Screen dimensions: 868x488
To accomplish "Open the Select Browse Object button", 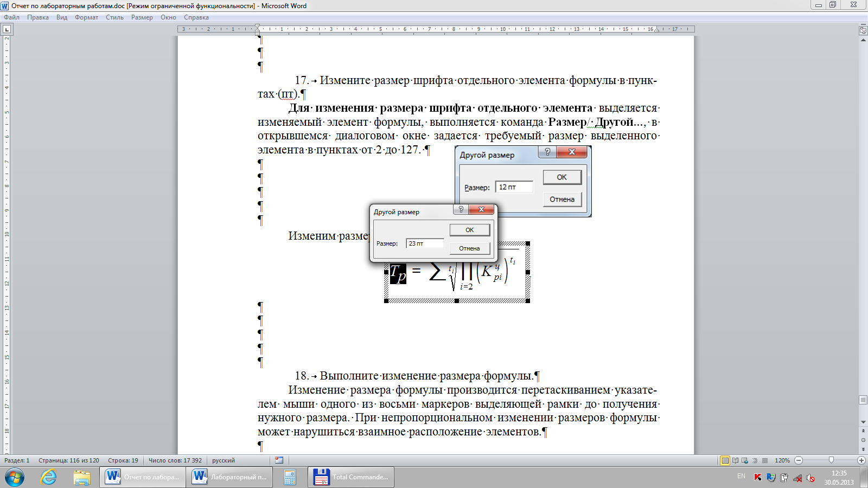I will [x=863, y=440].
